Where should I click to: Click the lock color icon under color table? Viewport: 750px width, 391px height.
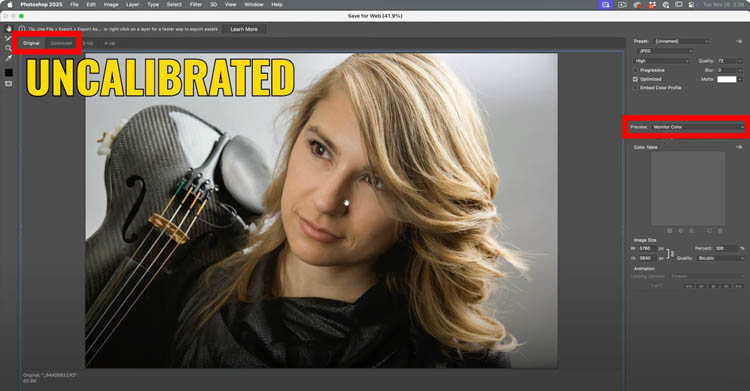[x=692, y=231]
